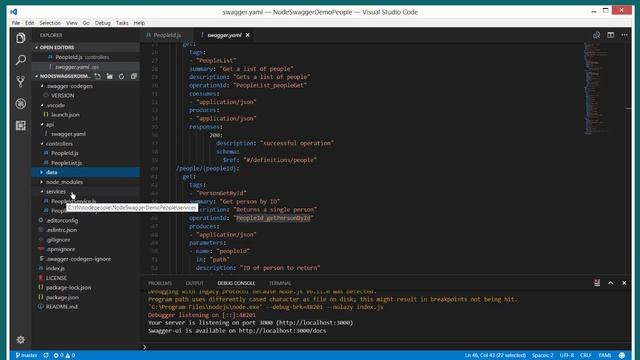Switch to the Terminal panel tab

point(280,283)
